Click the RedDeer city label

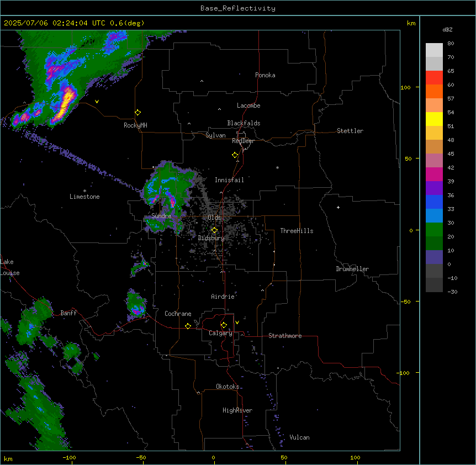click(x=243, y=141)
